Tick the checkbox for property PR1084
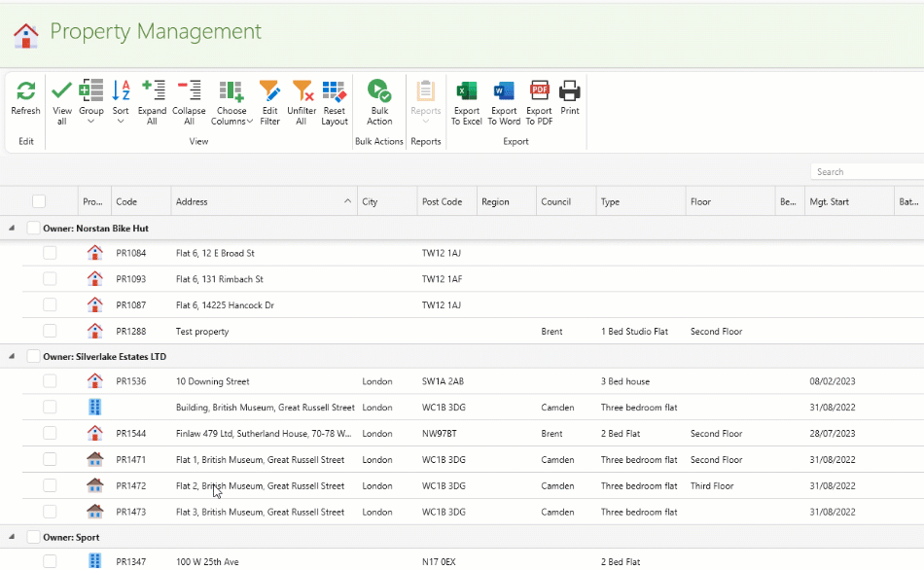The image size is (924, 570). (50, 253)
